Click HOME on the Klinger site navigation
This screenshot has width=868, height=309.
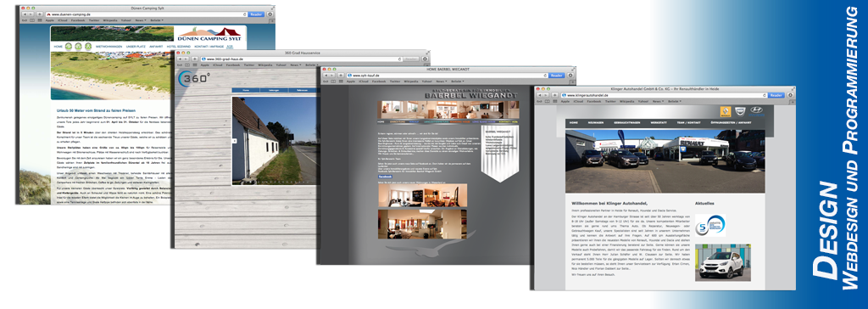574,122
